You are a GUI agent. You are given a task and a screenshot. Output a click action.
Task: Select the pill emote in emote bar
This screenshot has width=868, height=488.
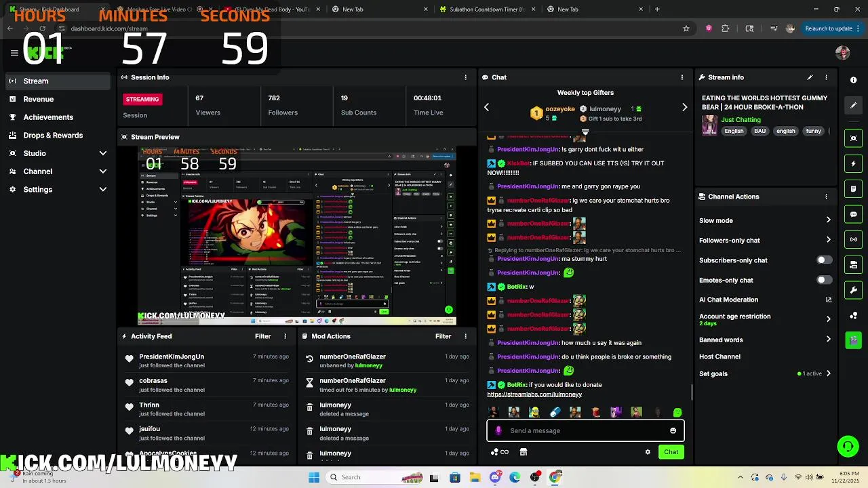point(555,412)
